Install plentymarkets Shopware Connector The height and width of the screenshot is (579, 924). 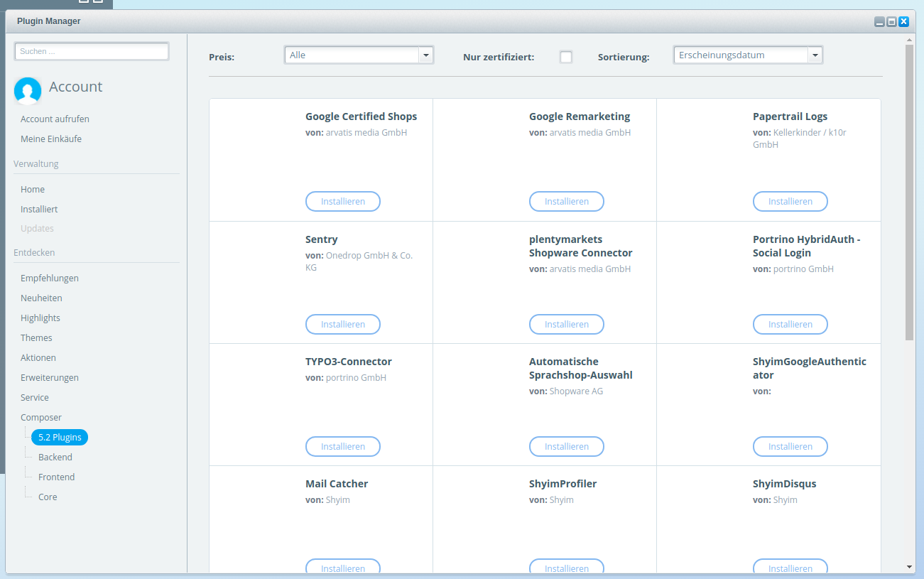click(x=567, y=324)
